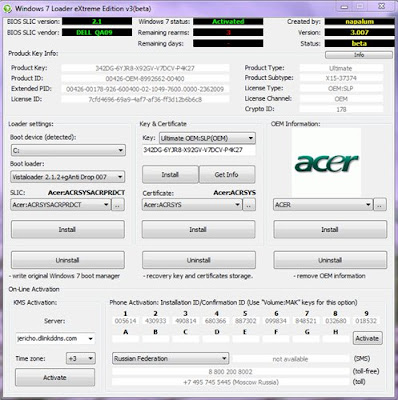This screenshot has width=398, height=400.
Task: Install the loader under Loader settings
Action: 68,229
